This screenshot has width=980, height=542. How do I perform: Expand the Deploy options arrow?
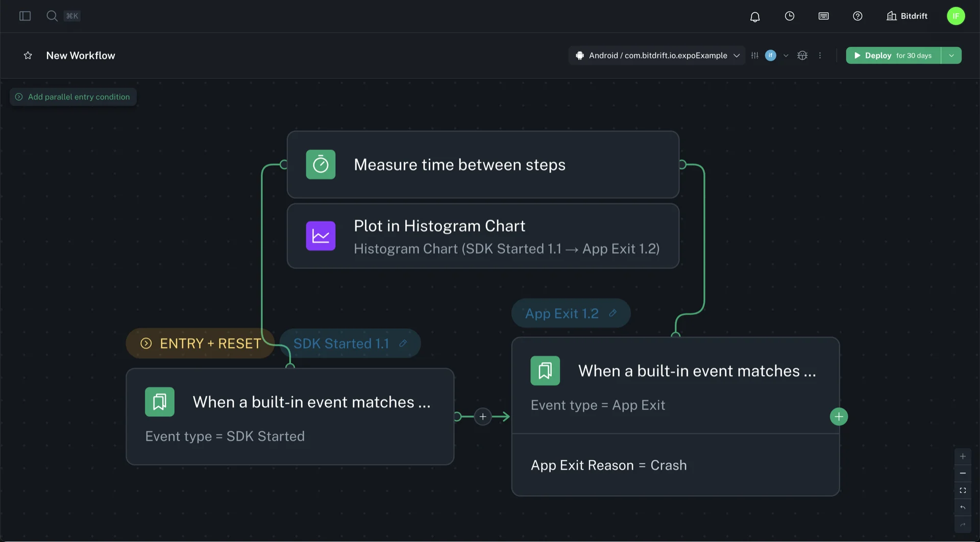pyautogui.click(x=951, y=56)
